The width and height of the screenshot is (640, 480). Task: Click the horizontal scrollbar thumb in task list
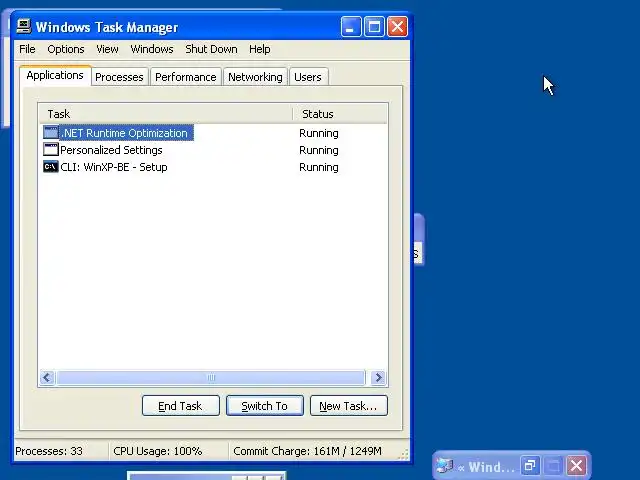point(211,378)
